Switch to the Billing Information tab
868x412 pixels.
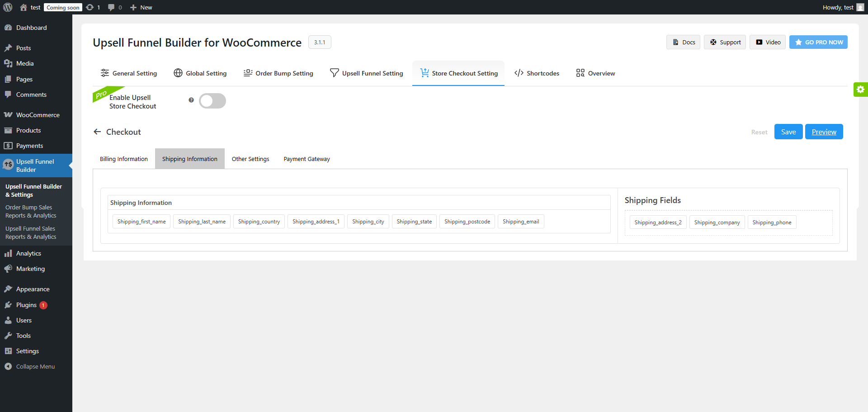click(123, 158)
